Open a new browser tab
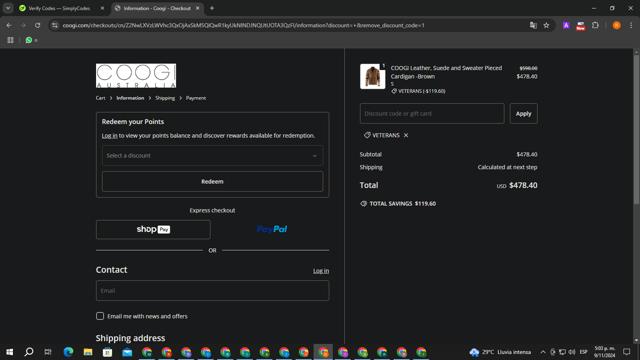640x360 pixels. (211, 8)
